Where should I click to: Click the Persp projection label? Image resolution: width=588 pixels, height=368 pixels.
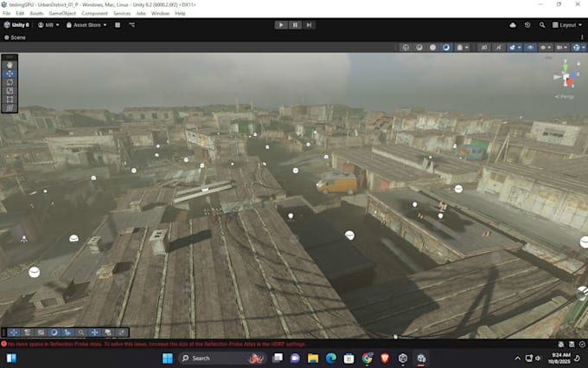[566, 96]
